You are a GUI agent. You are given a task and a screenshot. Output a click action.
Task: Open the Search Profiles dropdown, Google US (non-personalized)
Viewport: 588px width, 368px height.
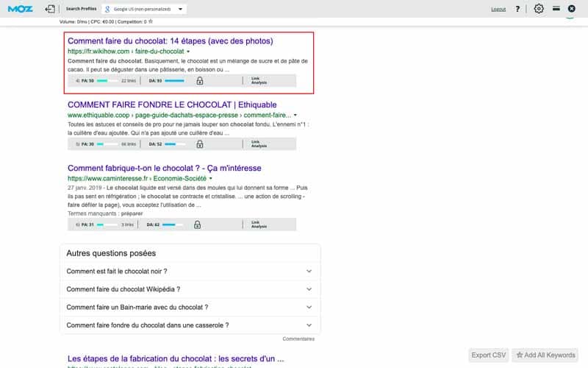pos(144,9)
